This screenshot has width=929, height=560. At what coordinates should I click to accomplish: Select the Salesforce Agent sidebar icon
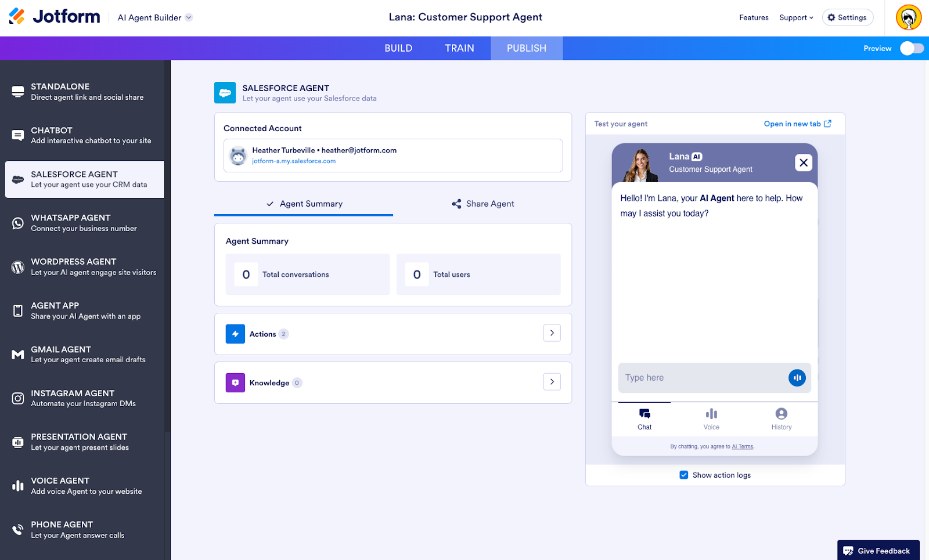click(x=17, y=179)
